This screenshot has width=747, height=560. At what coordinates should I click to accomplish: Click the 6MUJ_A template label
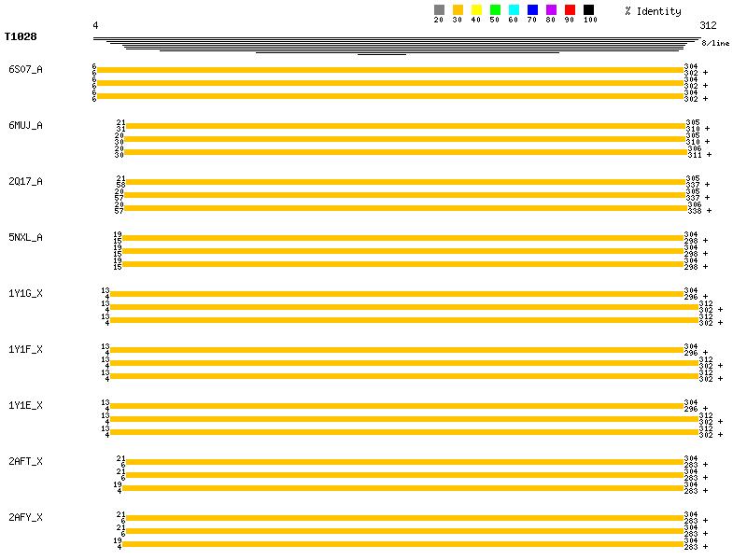point(25,125)
